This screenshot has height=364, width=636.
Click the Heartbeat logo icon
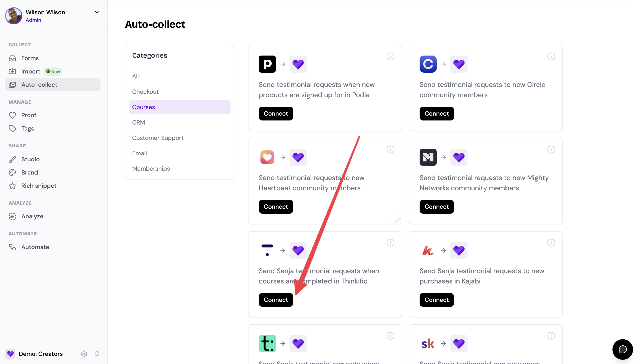tap(267, 157)
